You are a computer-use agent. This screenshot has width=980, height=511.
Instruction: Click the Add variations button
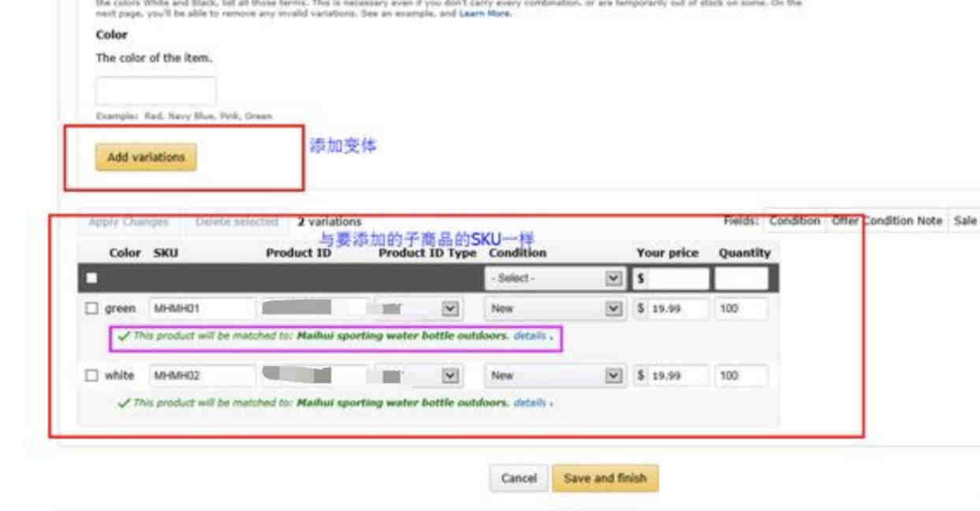point(146,157)
